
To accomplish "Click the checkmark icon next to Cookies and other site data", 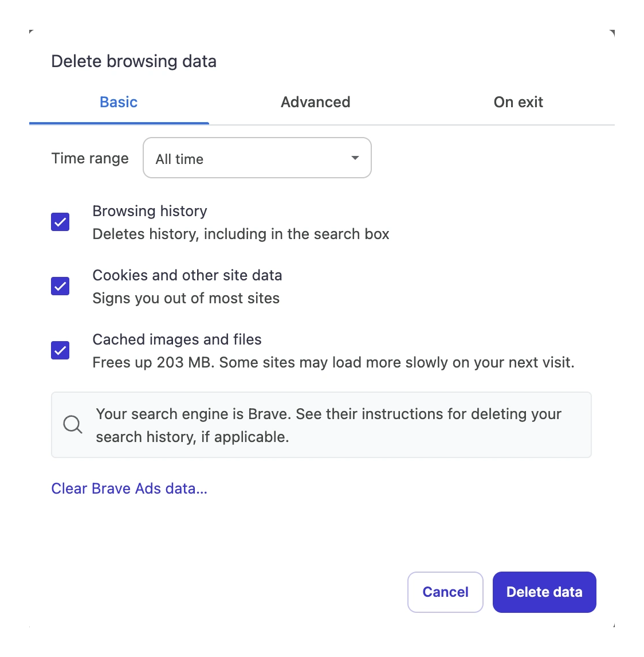I will coord(60,286).
